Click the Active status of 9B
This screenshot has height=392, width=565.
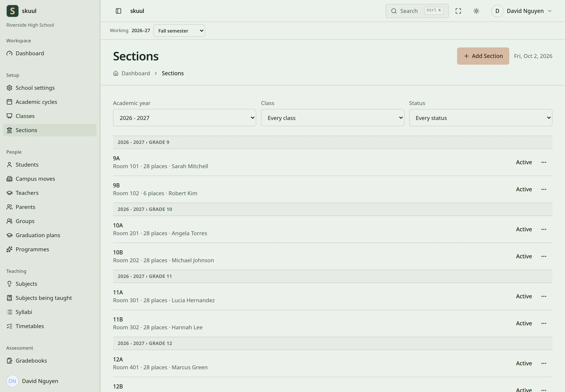pyautogui.click(x=524, y=189)
